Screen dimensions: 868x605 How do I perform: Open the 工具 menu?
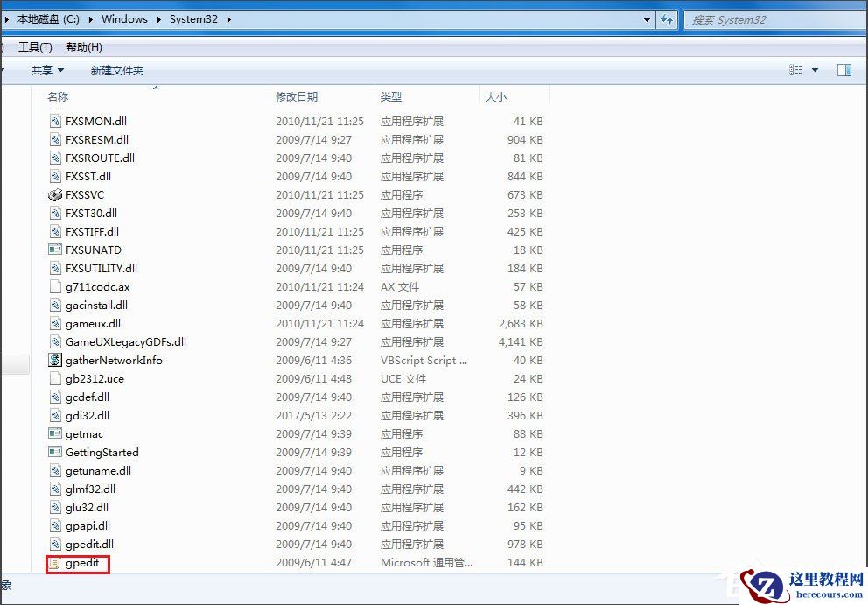pyautogui.click(x=34, y=46)
